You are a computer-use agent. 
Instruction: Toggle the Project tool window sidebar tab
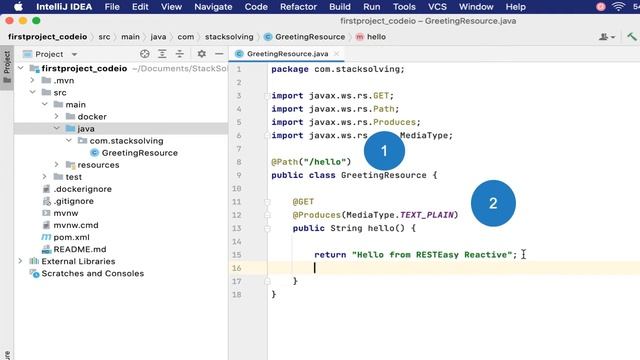7,67
